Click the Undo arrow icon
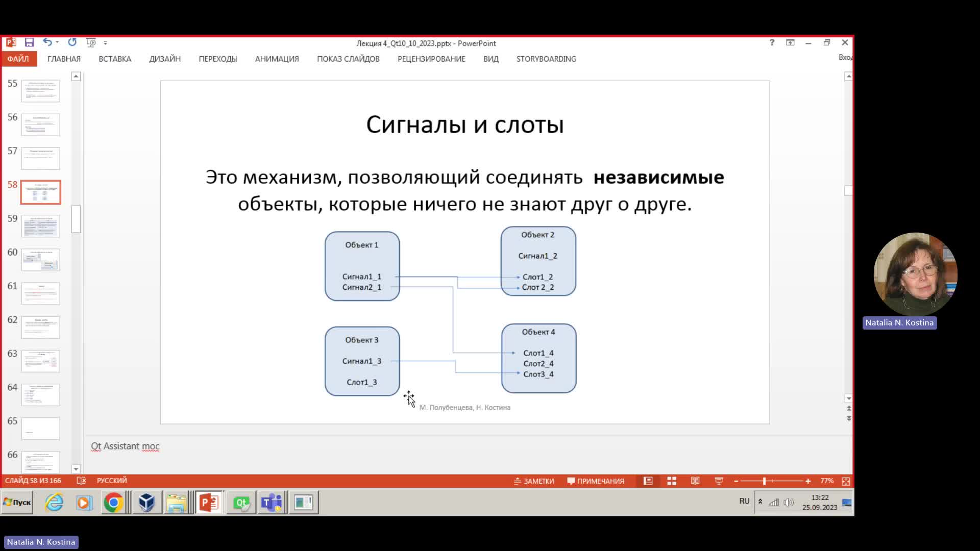This screenshot has width=980, height=551. click(x=47, y=42)
